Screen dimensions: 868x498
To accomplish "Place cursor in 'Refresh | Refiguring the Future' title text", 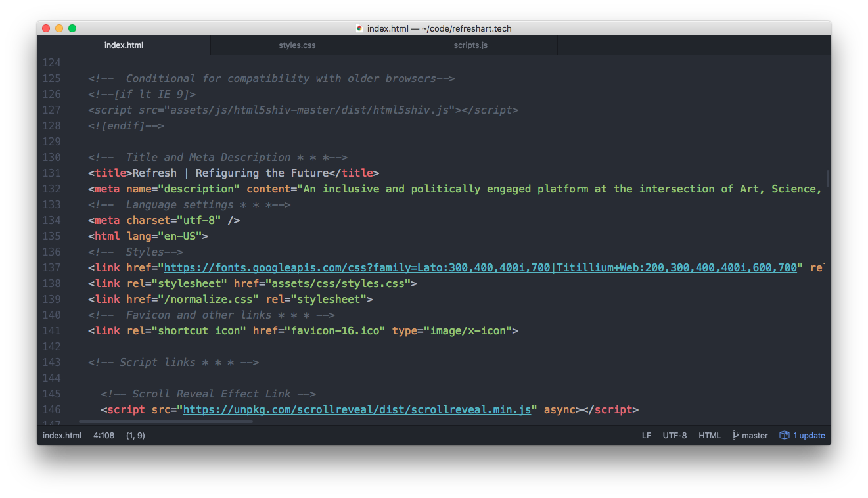I will [x=230, y=173].
